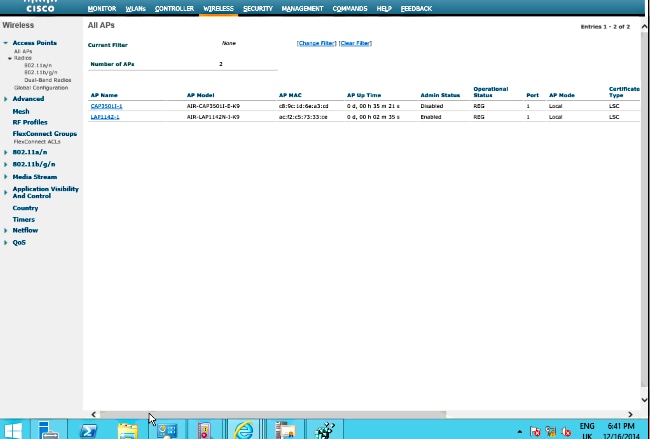Viewport: 650px width, 439px height.
Task: Open the certificate tool taskbar icon
Action: tap(285, 430)
